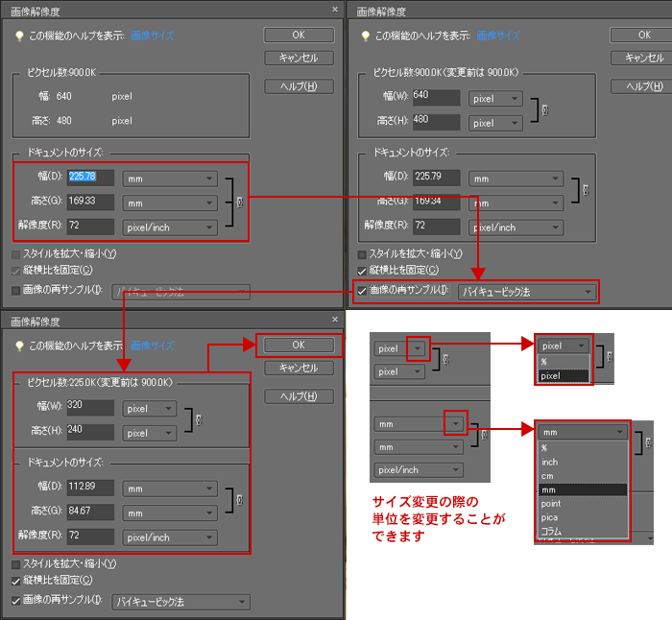Click the lightbulb help icon in the 225.79 mm dialog
Viewport: 672px width, 620px height.
click(x=365, y=36)
